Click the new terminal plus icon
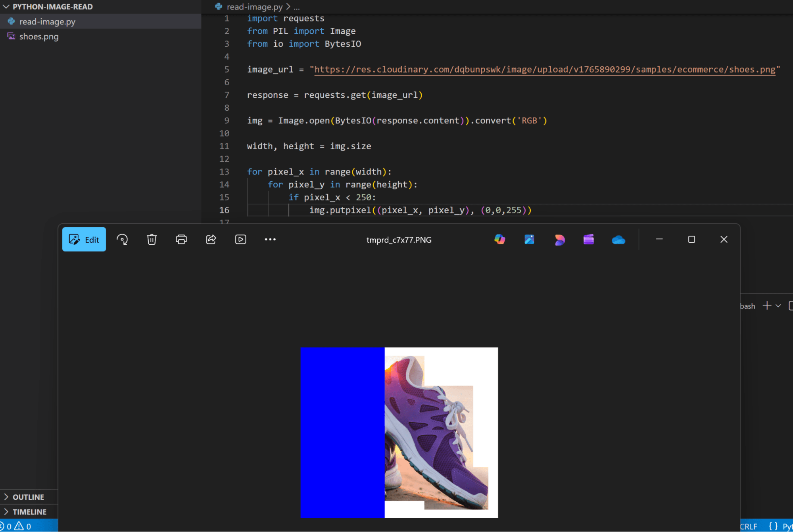 click(x=767, y=305)
